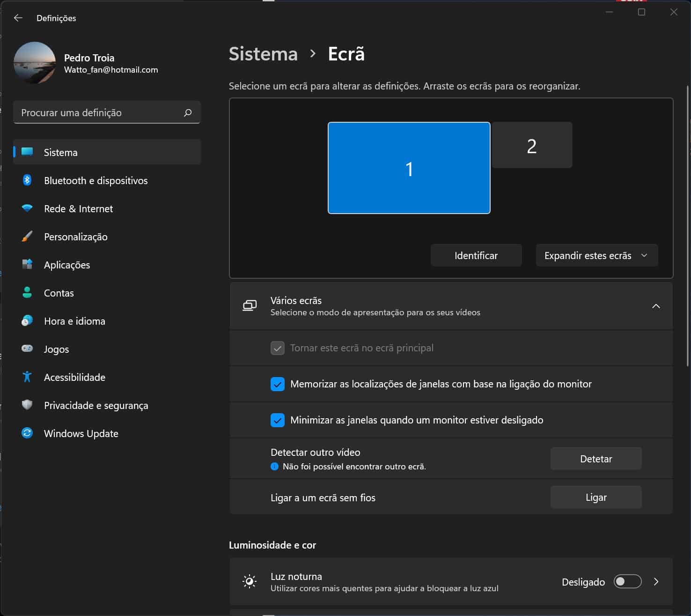
Task: Open Luz noturna settings chevron
Action: (x=656, y=582)
